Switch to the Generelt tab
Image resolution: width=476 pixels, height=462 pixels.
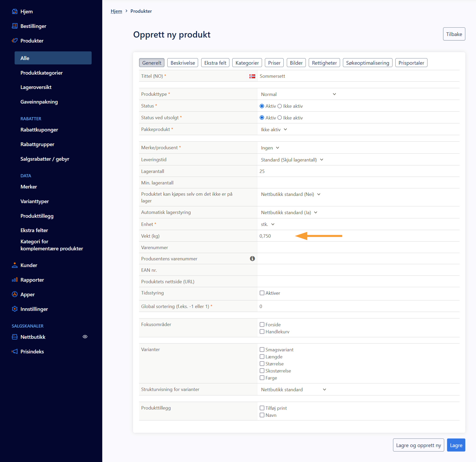coord(152,63)
